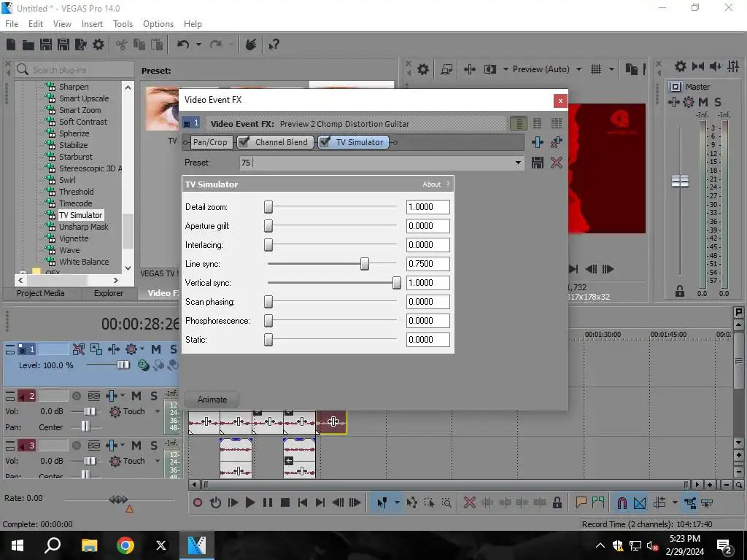Toggle Loop Playback in transport bar
This screenshot has height=560, width=747.
215,502
